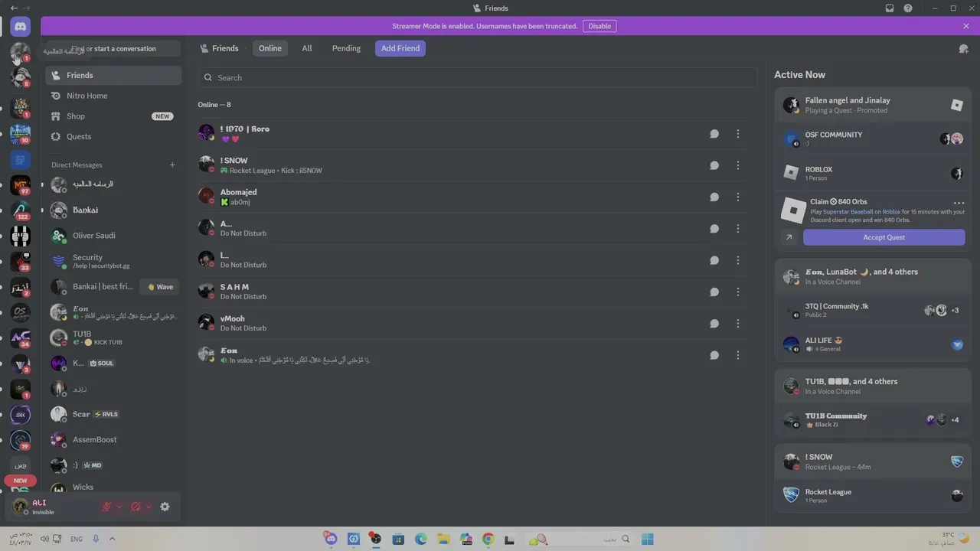980x551 pixels.
Task: Open TU1B Community activity entry
Action: tap(873, 419)
